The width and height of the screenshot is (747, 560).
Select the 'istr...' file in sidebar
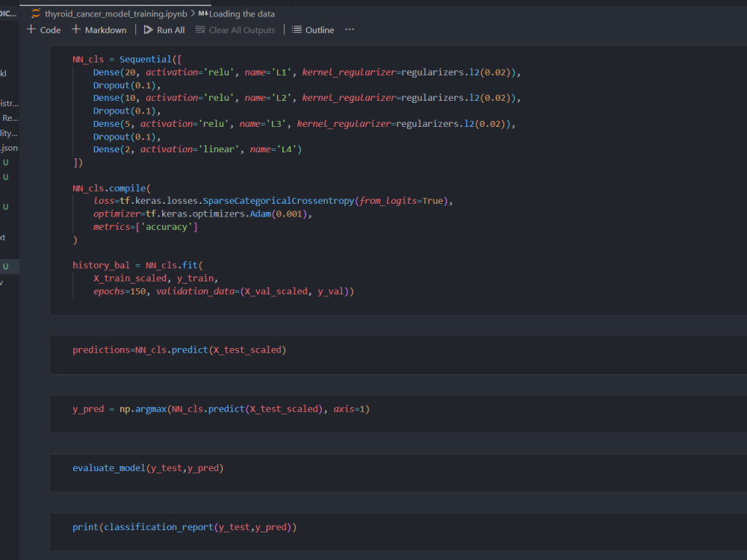[10, 103]
